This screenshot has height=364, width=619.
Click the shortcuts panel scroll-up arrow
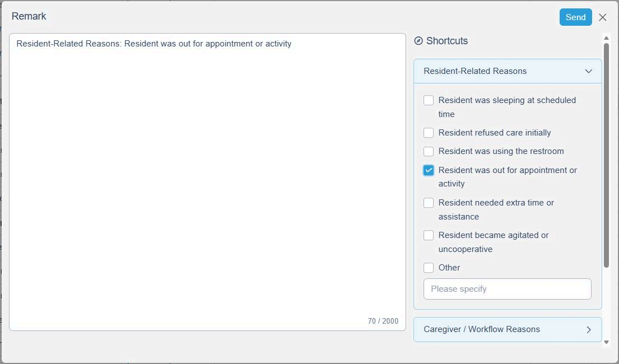pos(606,38)
